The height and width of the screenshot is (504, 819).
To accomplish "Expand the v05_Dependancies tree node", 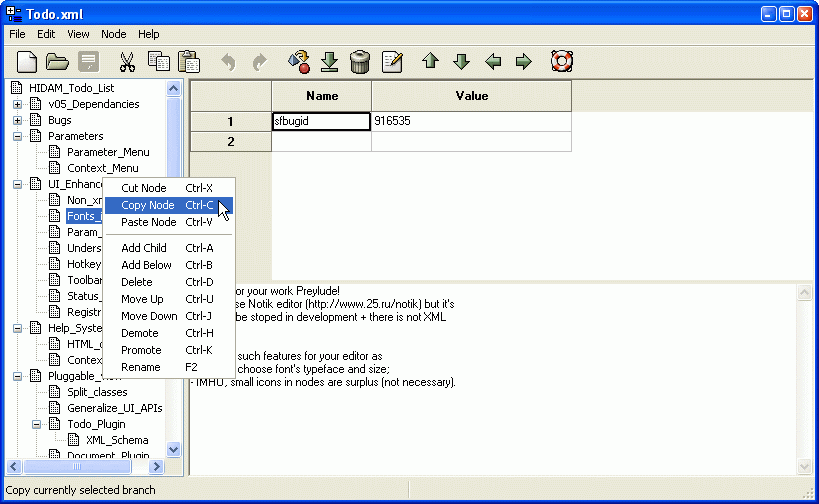I will coord(17,104).
